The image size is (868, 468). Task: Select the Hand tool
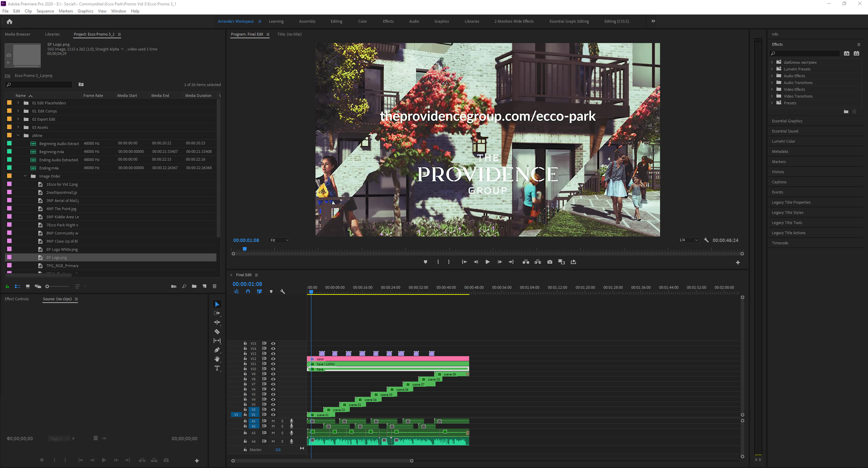point(217,359)
